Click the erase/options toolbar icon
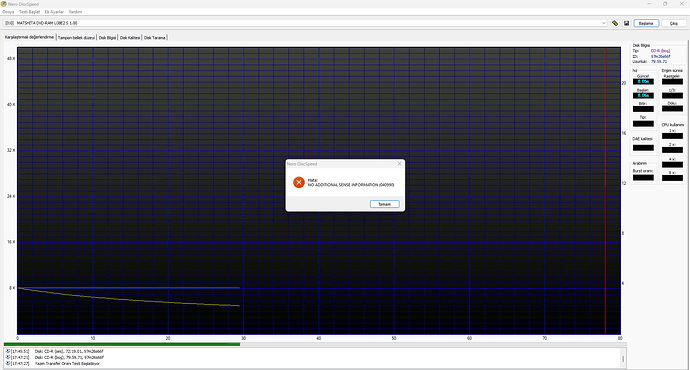The image size is (690, 370). click(615, 23)
